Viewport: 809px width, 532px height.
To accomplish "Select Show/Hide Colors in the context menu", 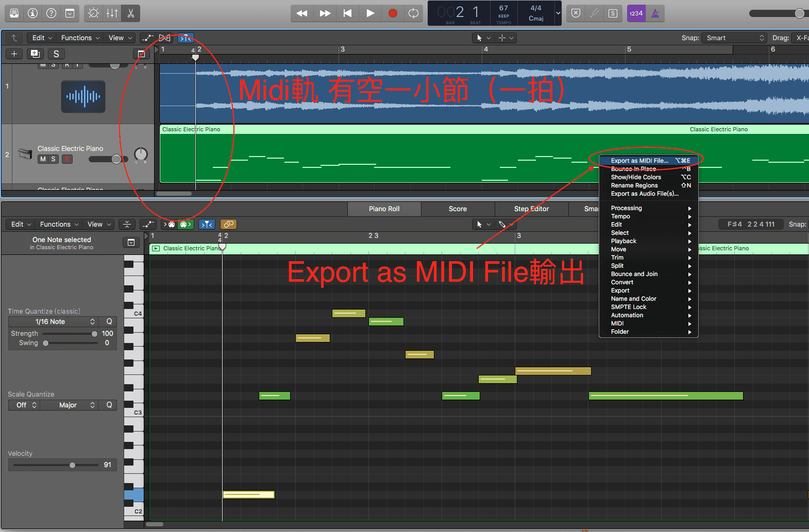I will point(649,177).
